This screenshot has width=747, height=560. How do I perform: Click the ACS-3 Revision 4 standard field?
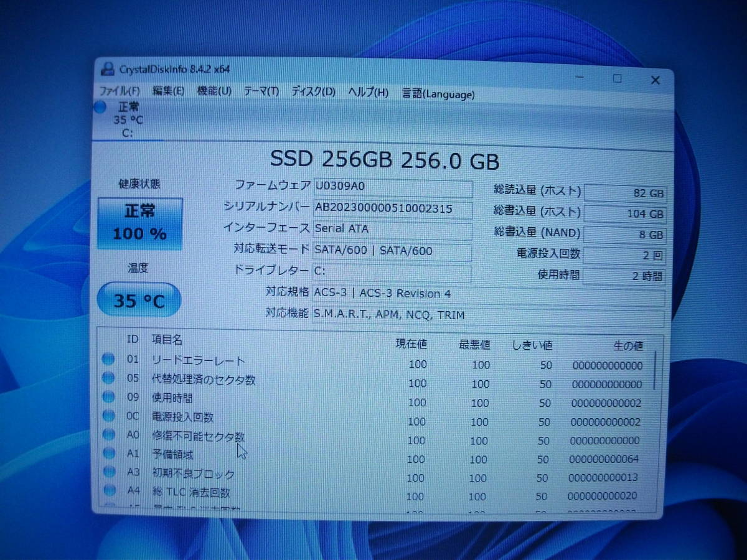[489, 294]
